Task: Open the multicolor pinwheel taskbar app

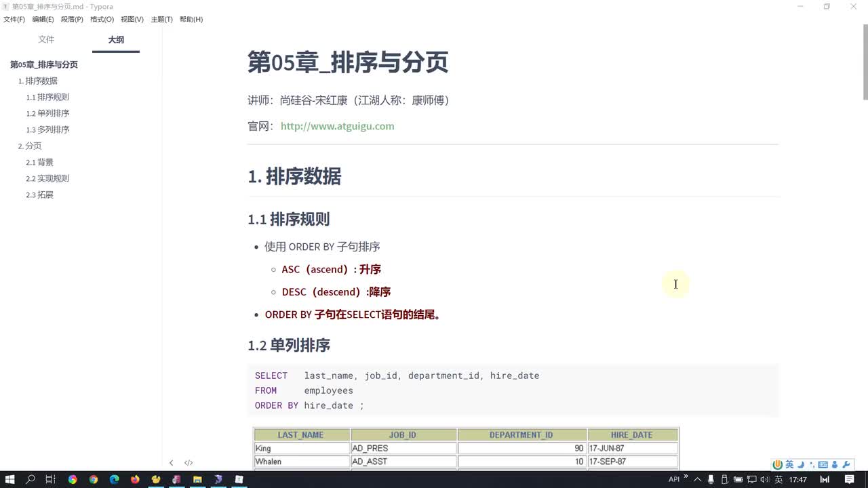Action: [73, 479]
